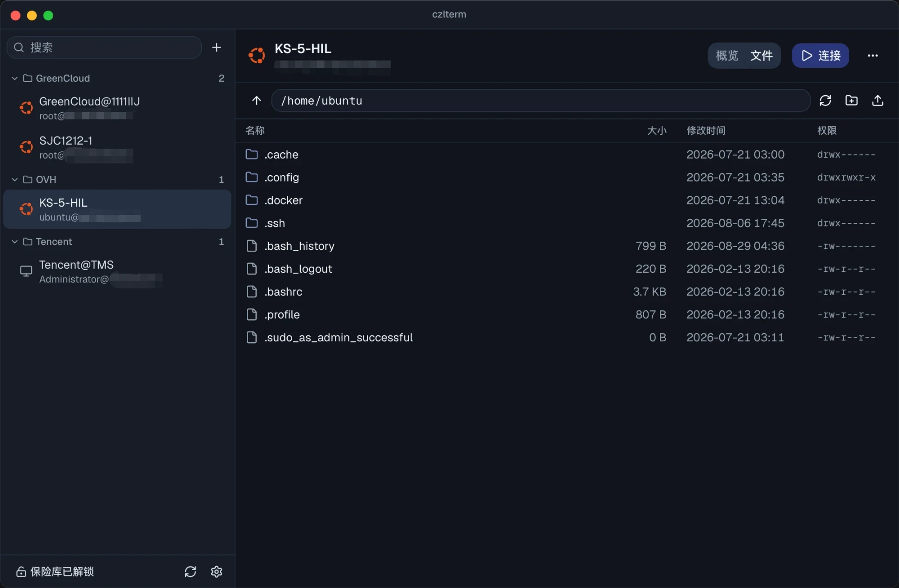Open the .ssh folder row
Viewport: 899px width, 588px height.
[x=567, y=223]
